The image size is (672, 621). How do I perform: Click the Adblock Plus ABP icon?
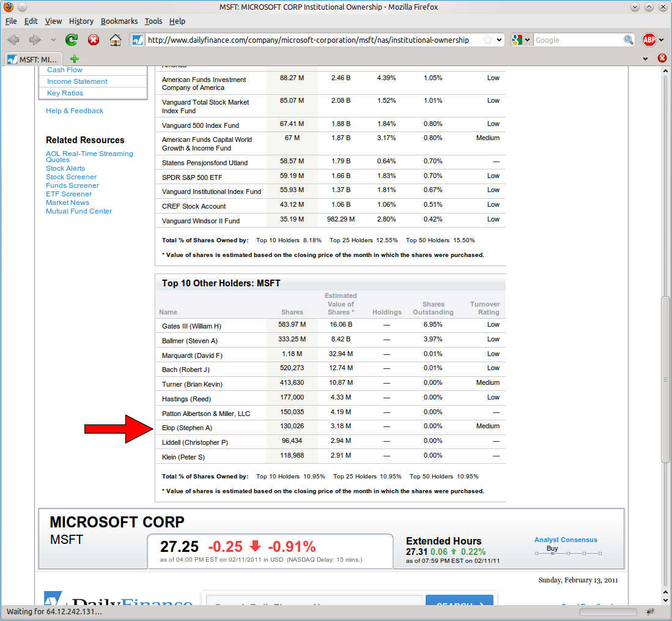coord(649,40)
